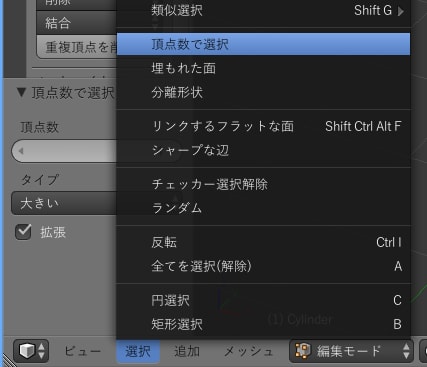Open the 追加 menu in the header

(187, 351)
